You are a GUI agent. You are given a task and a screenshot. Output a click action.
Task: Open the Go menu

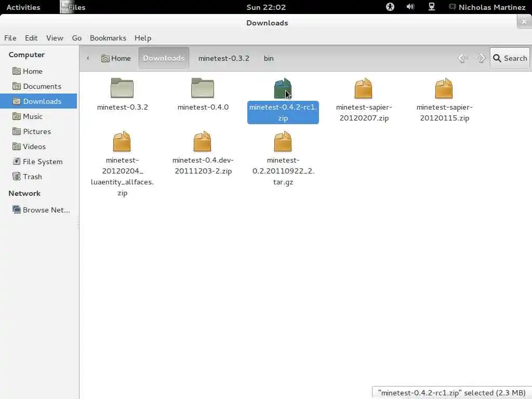pos(77,38)
